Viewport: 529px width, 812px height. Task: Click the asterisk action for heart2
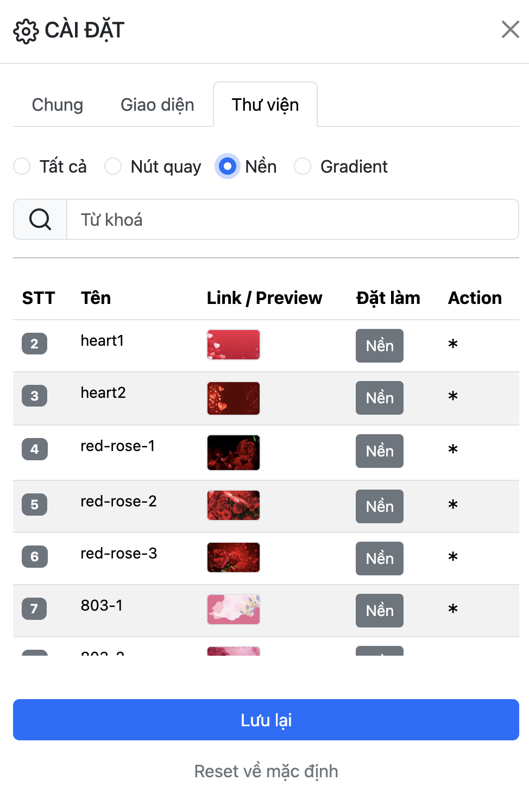click(x=453, y=396)
